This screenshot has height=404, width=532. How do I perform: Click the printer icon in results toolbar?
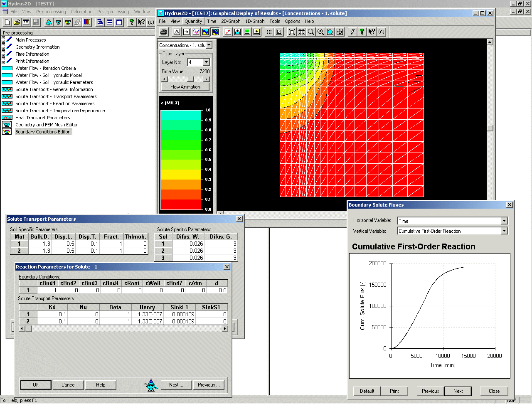point(164,32)
